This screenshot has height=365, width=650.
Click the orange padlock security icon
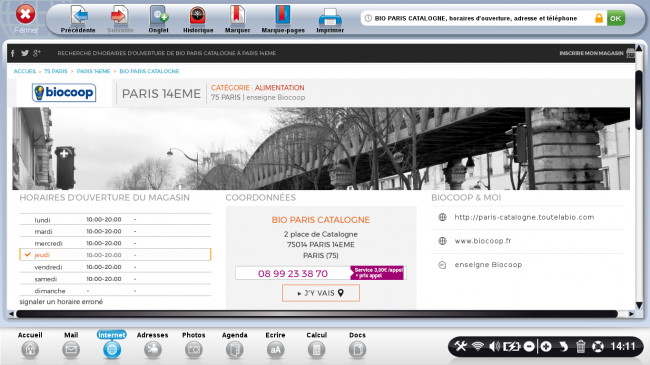coord(599,18)
